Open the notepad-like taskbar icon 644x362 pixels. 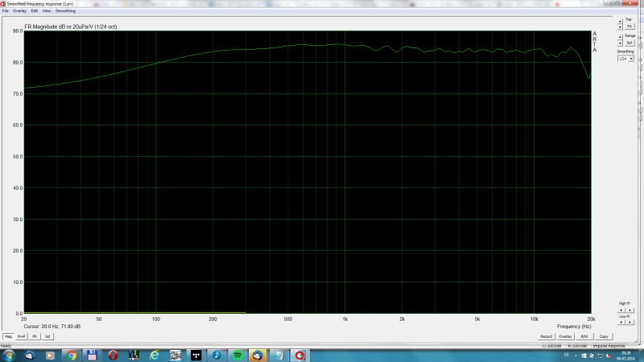(279, 356)
